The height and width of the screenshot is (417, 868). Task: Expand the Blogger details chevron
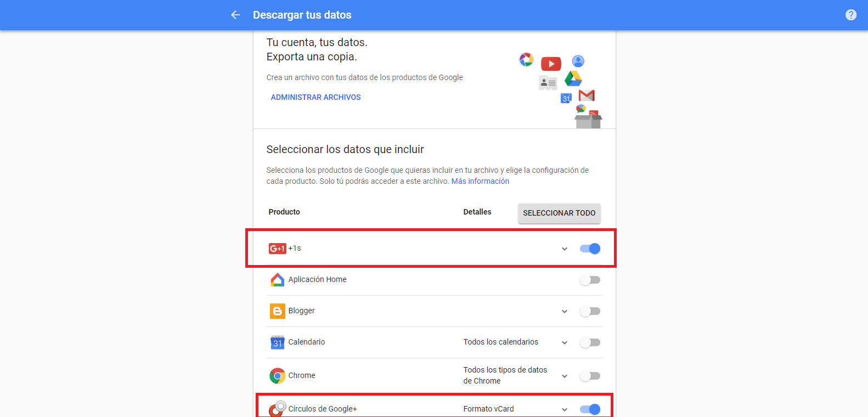(565, 312)
